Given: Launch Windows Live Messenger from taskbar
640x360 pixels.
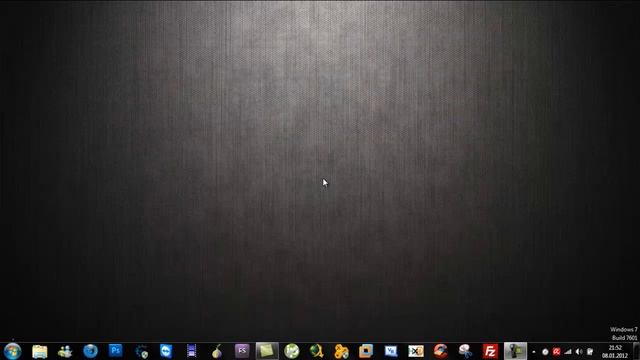Looking at the screenshot, I should click(65, 351).
